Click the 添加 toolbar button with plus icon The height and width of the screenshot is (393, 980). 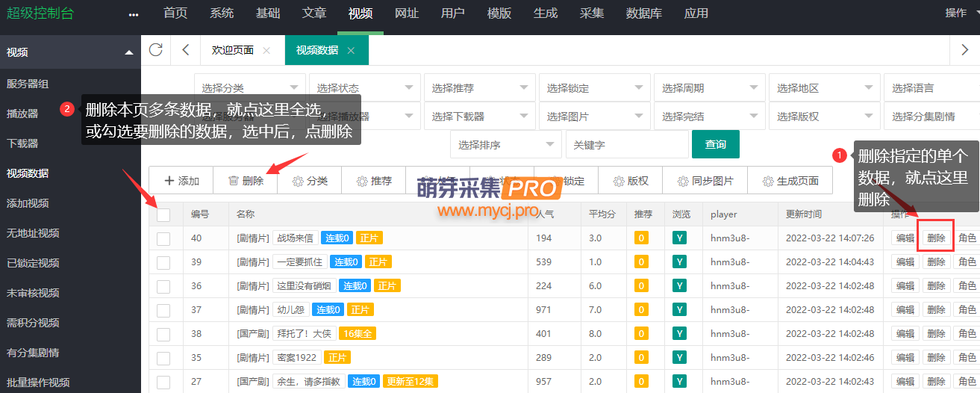point(181,181)
